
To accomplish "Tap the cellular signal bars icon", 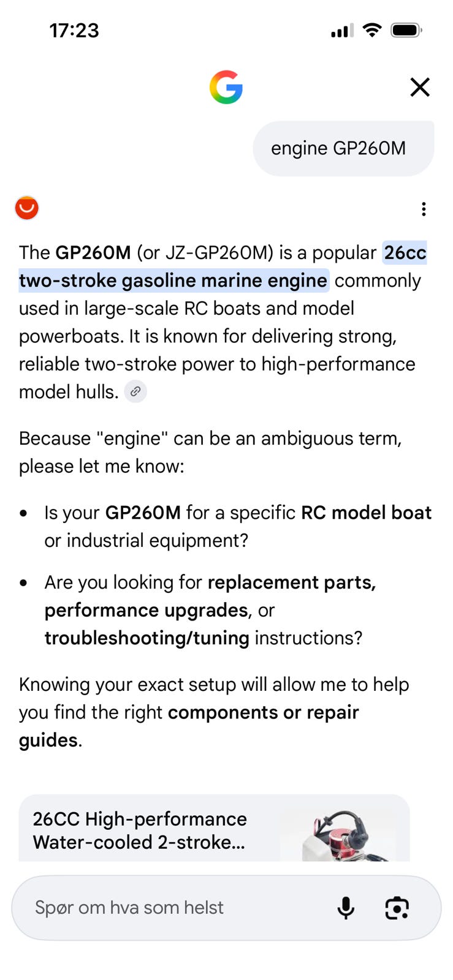I will click(342, 31).
